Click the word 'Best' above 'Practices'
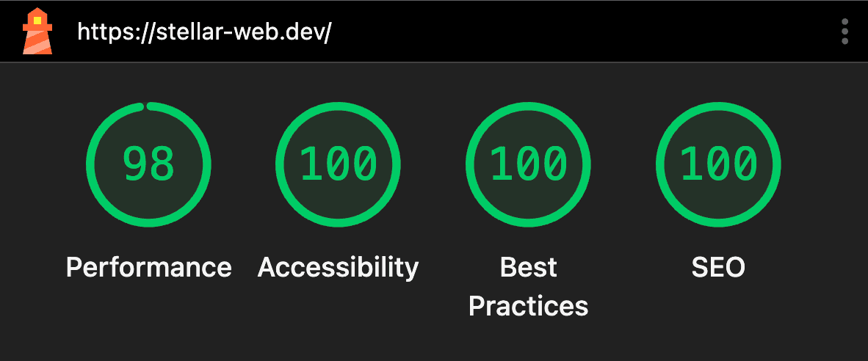The width and height of the screenshot is (868, 361). click(x=529, y=267)
